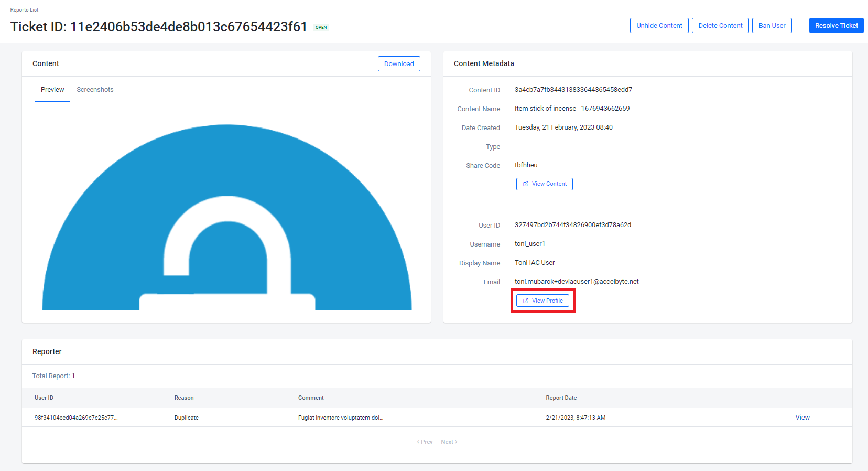The image size is (868, 471).
Task: Click the Delete Content button
Action: coord(720,26)
